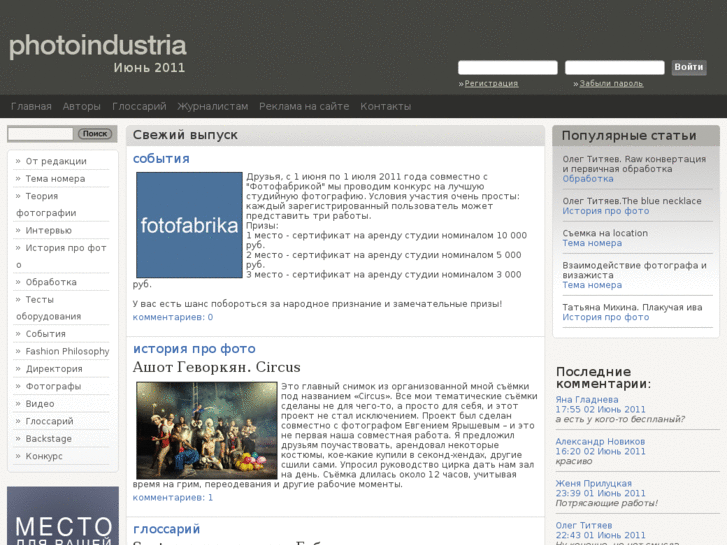727x545 pixels.
Task: Open Тема номера in the sidebar menu
Action: tap(55, 179)
